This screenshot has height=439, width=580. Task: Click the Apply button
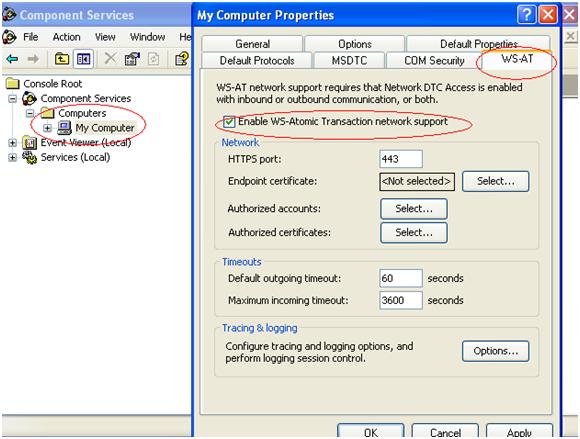coord(519,431)
